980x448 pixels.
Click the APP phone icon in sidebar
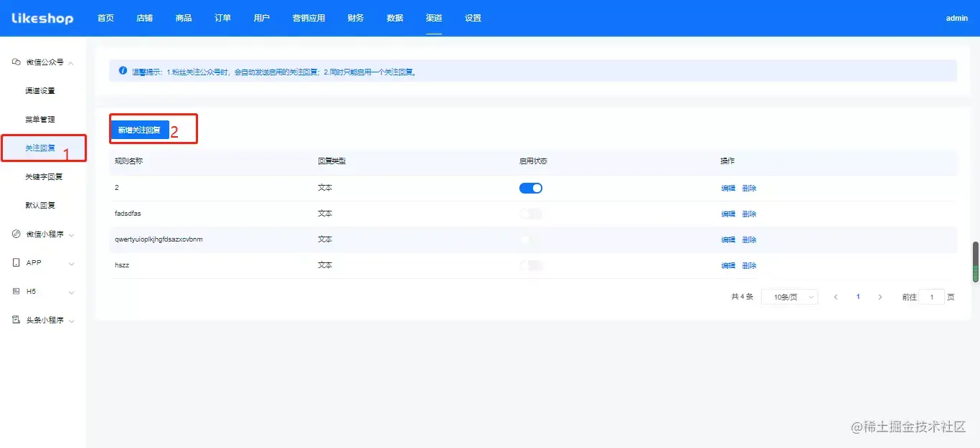point(16,263)
